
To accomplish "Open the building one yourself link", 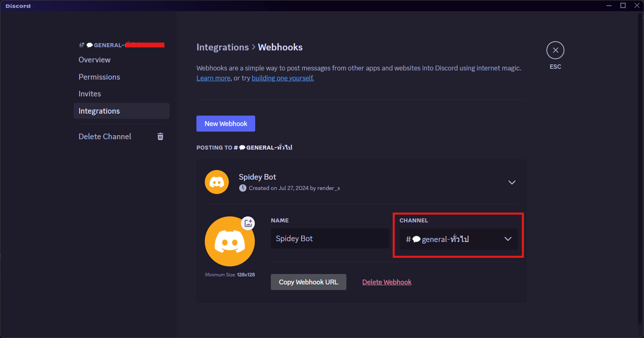I will coord(283,78).
